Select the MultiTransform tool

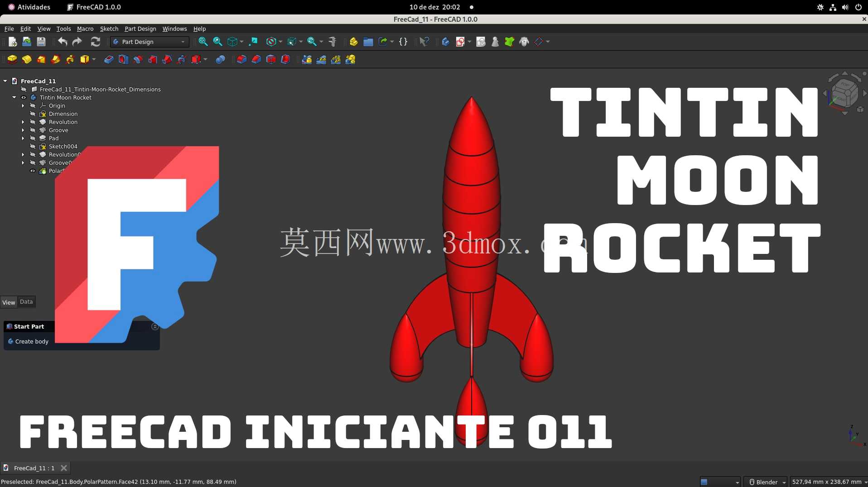(350, 59)
